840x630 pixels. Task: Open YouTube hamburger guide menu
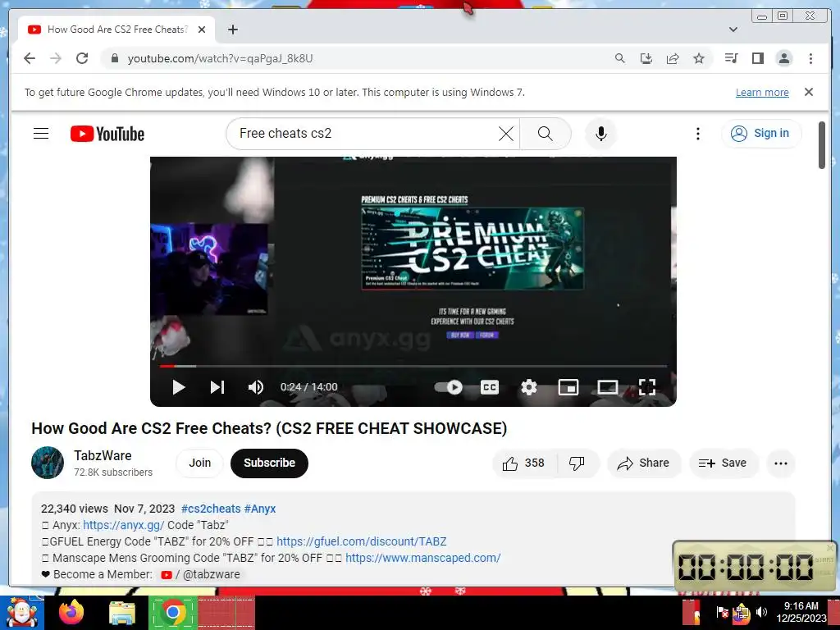coord(41,134)
